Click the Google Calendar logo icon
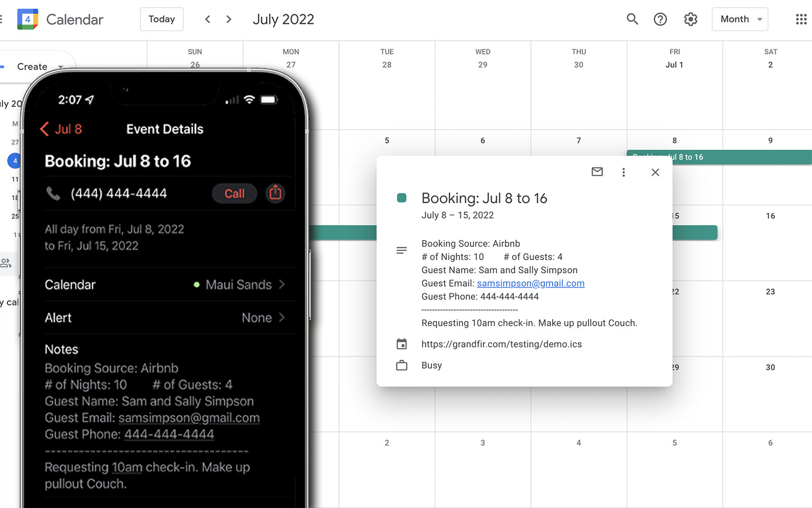The image size is (812, 508). [x=27, y=19]
